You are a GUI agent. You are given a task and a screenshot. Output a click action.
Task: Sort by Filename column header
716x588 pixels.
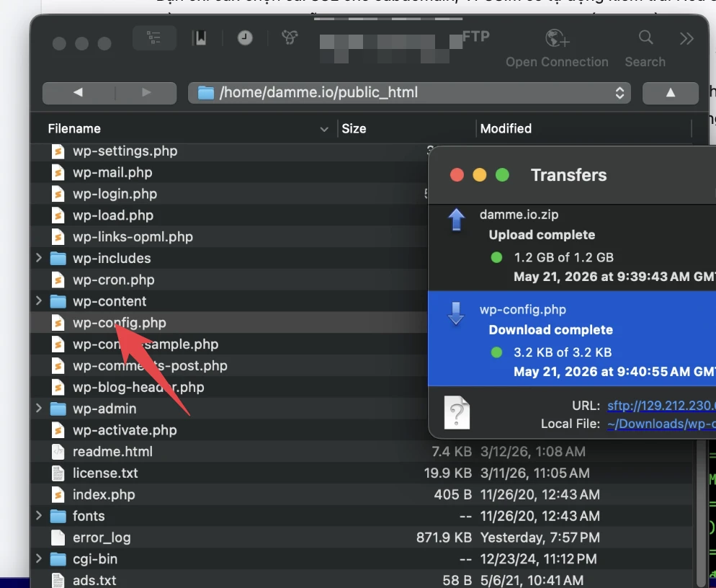tap(74, 129)
